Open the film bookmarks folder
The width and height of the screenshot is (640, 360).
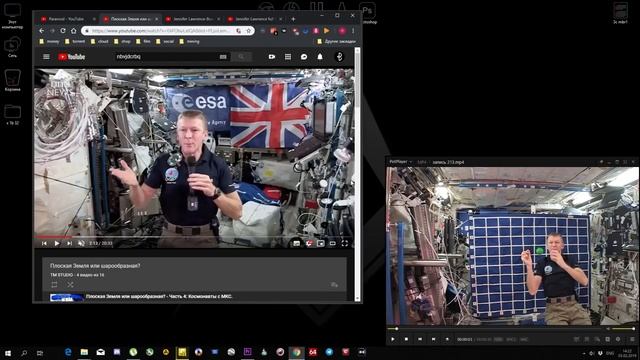143,41
